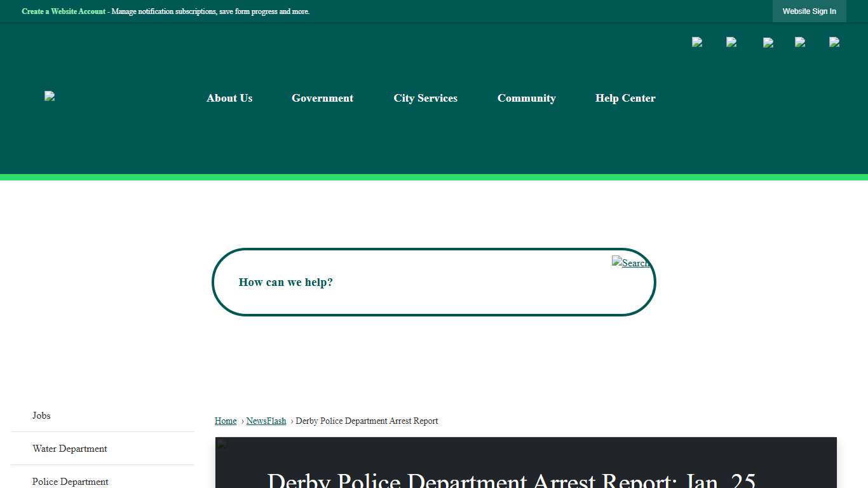The image size is (868, 488).
Task: Click the Website Sign In button
Action: pyautogui.click(x=809, y=11)
